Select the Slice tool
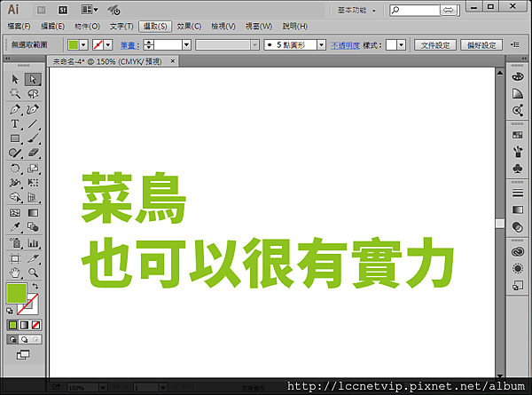532x395 pixels. tap(33, 258)
